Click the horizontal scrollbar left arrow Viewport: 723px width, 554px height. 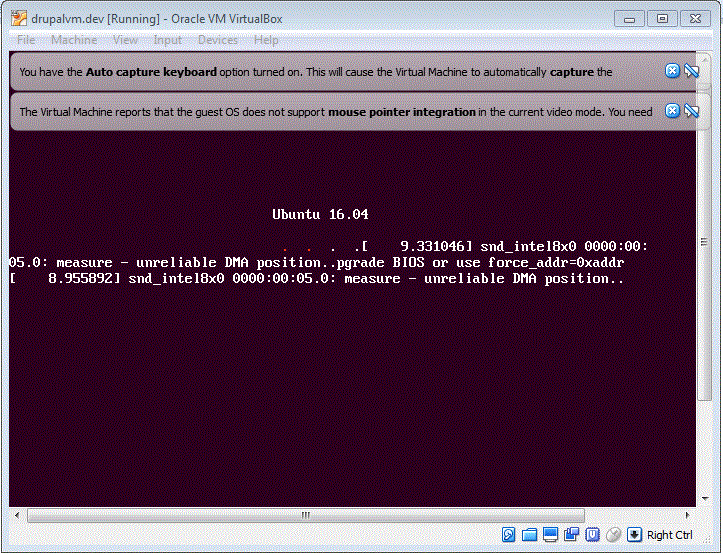point(17,515)
